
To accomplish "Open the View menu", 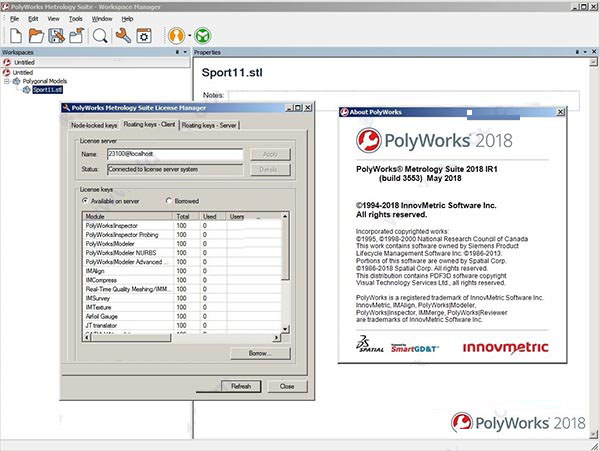I will [x=54, y=19].
